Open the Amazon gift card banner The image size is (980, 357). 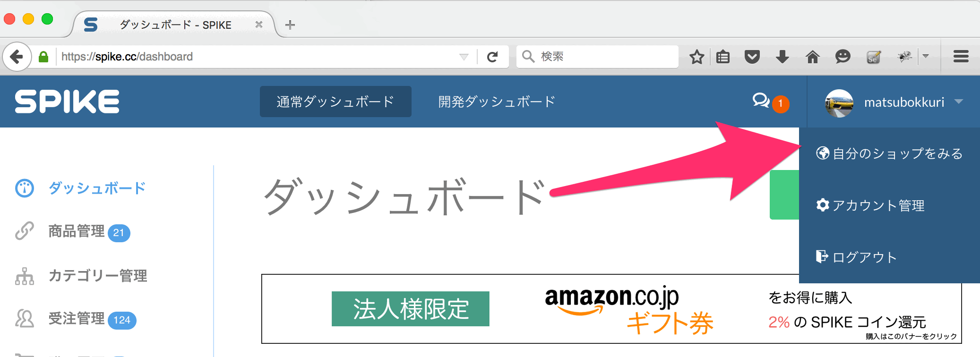pos(611,309)
